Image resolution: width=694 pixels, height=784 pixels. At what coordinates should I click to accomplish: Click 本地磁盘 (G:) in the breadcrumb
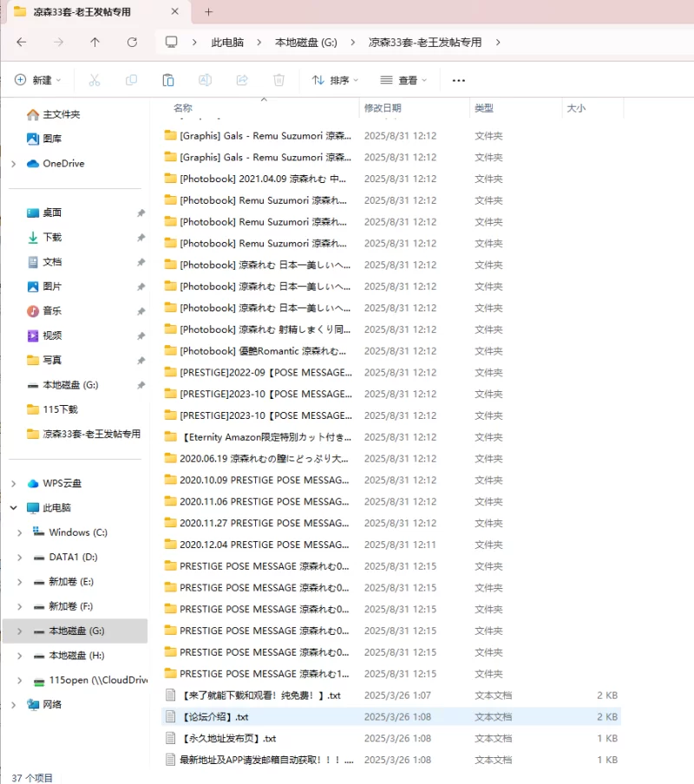(306, 42)
